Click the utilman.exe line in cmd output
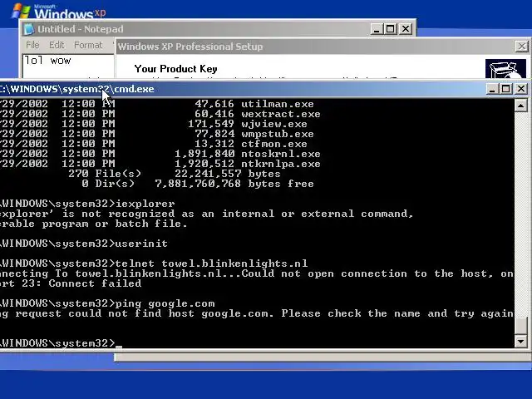532x399 pixels. coord(157,104)
